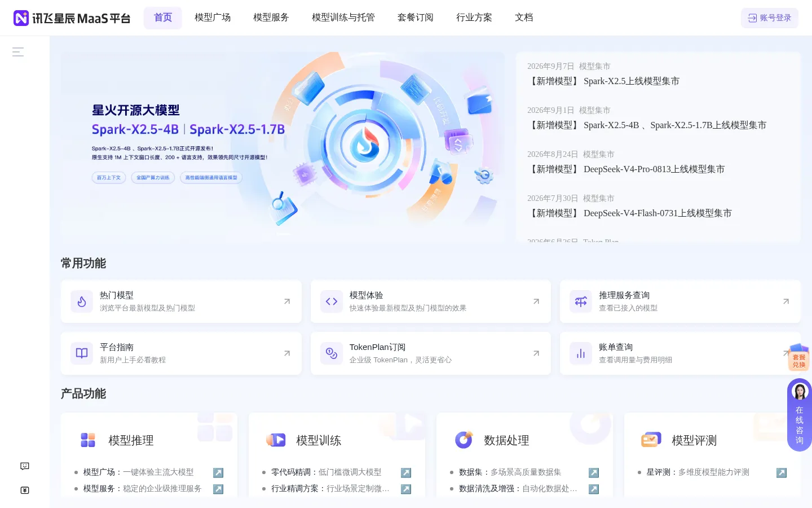The height and width of the screenshot is (508, 812).
Task: Click the 全国产算力训练 banner tag
Action: [153, 177]
